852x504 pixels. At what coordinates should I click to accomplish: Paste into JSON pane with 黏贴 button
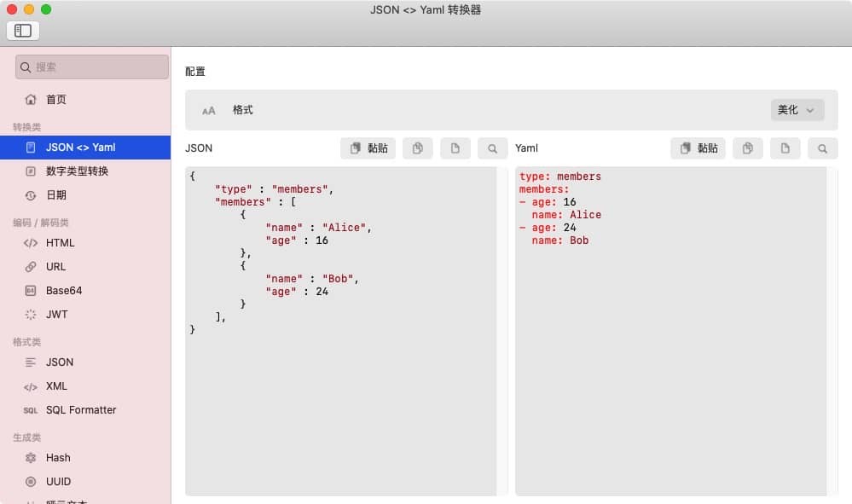[x=368, y=148]
